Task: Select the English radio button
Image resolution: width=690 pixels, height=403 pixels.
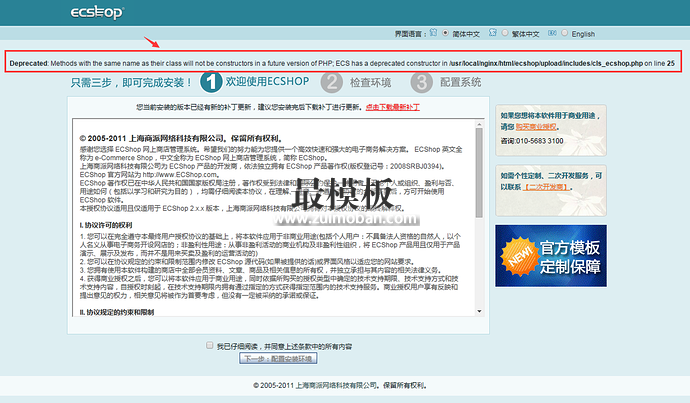Action: 565,33
